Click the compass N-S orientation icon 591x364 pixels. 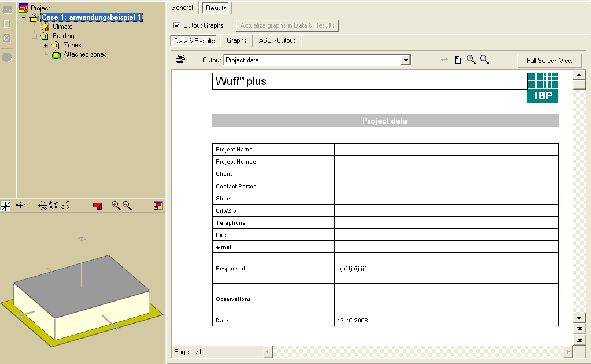[21, 206]
